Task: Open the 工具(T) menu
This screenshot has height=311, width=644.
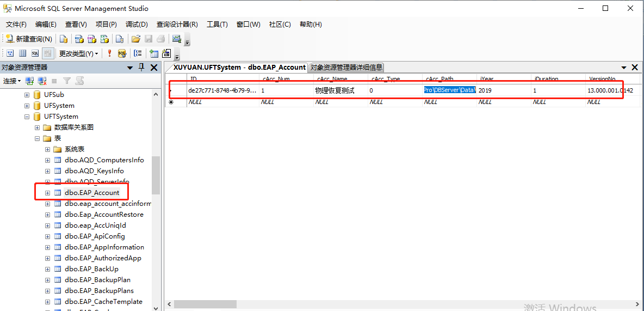Action: [217, 25]
